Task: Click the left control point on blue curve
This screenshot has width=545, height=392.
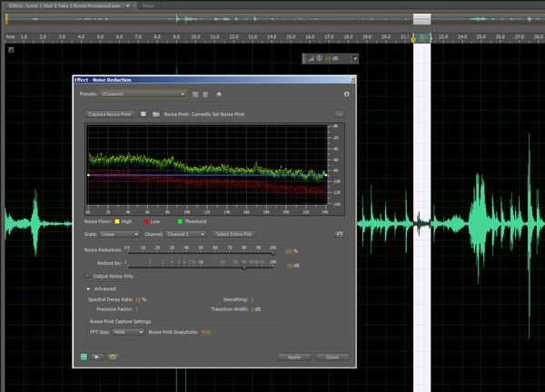Action: click(x=88, y=175)
